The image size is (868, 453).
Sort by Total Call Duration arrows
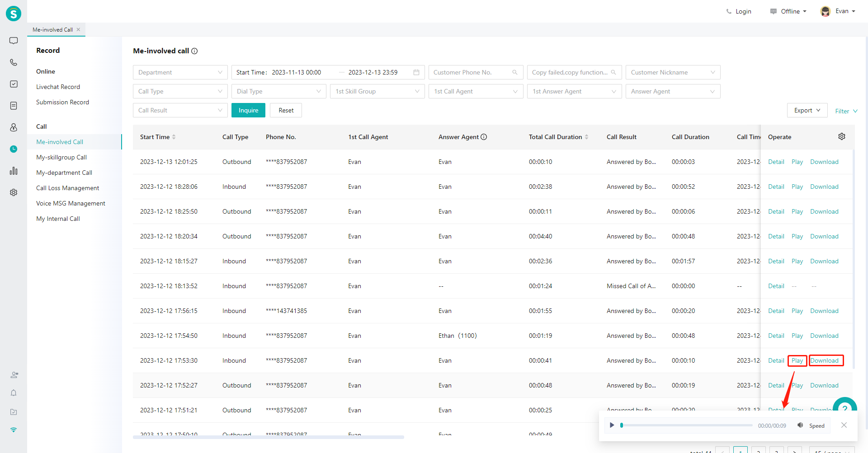[586, 137]
